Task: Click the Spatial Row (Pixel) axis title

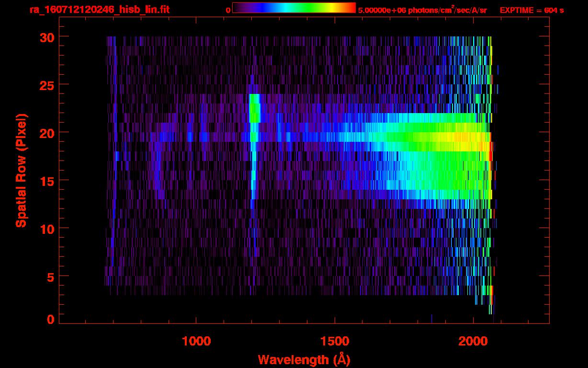Action: tap(21, 171)
